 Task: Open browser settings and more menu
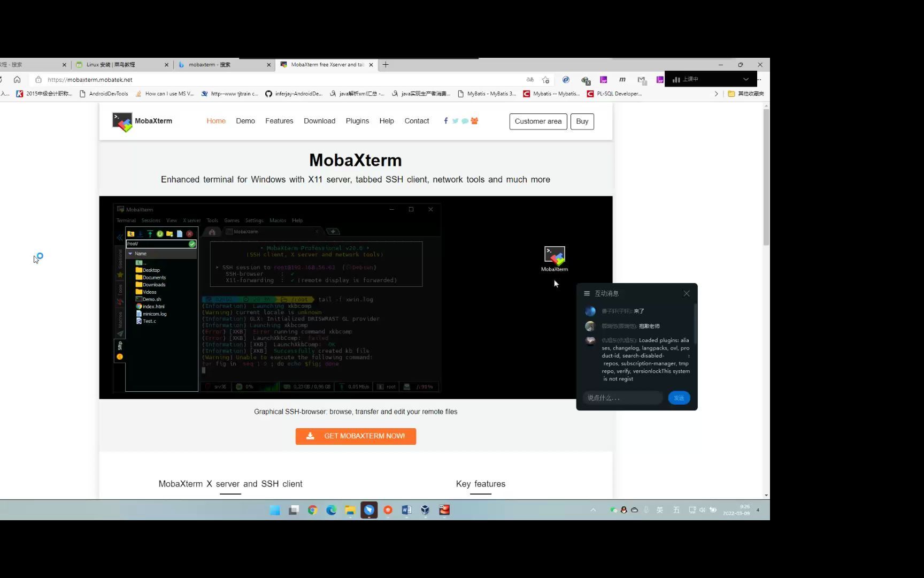click(x=760, y=79)
